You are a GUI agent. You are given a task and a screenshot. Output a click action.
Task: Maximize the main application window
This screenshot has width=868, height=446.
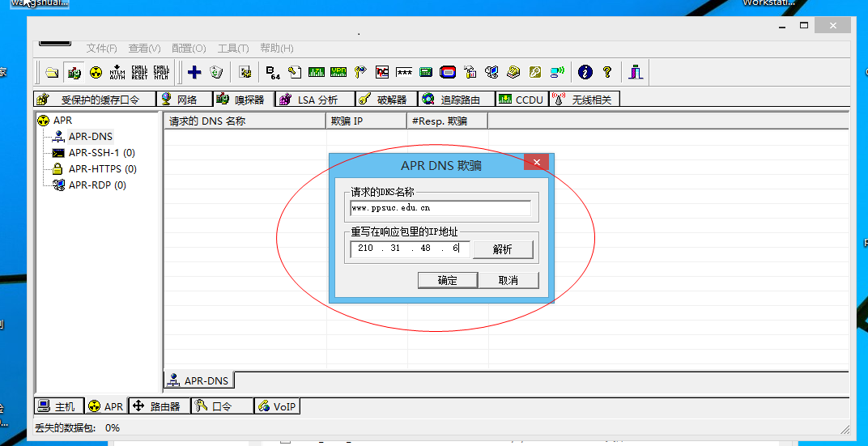tap(804, 25)
